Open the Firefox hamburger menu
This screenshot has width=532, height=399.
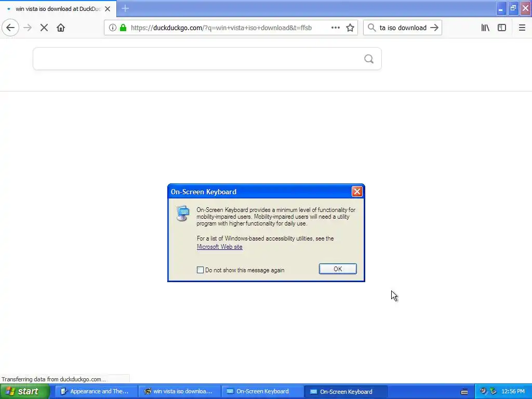522,28
